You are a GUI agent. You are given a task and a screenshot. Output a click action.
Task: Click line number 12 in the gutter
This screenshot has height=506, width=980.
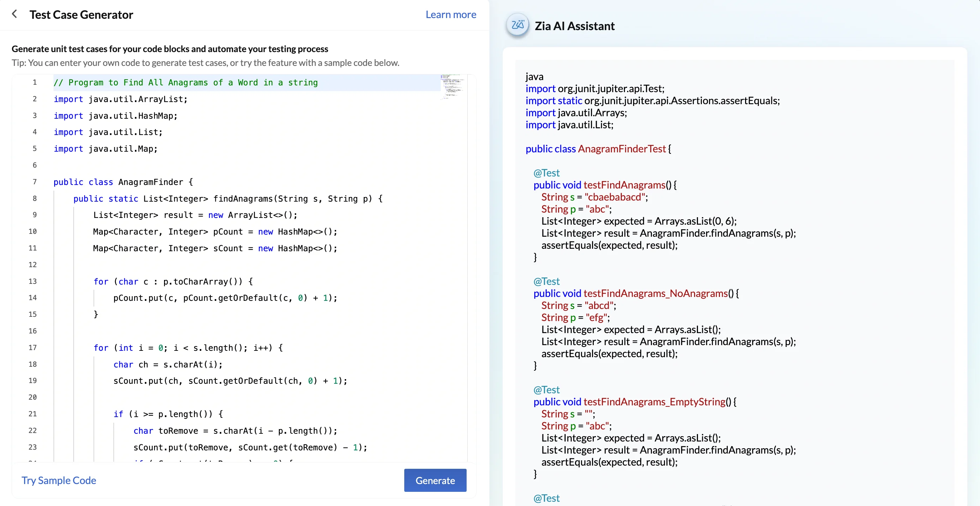(33, 264)
